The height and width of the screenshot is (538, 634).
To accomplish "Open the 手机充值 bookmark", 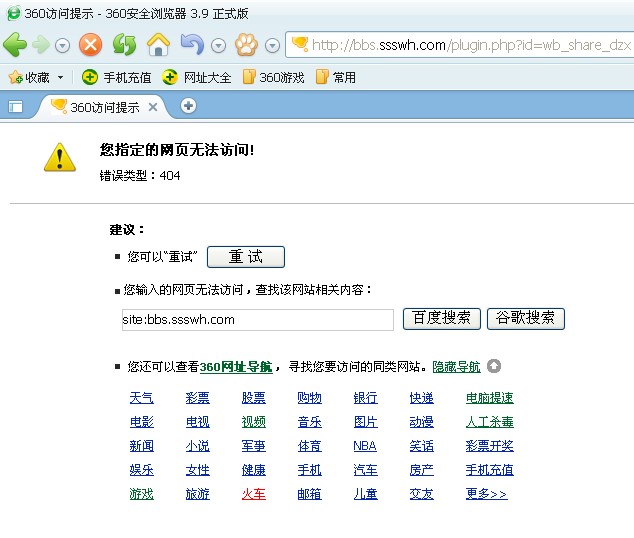I will pyautogui.click(x=116, y=77).
